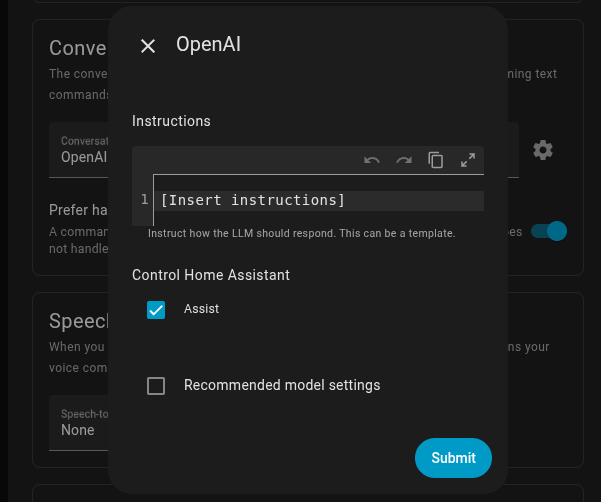Close the OpenAI dialog
This screenshot has width=601, height=502.
148,46
